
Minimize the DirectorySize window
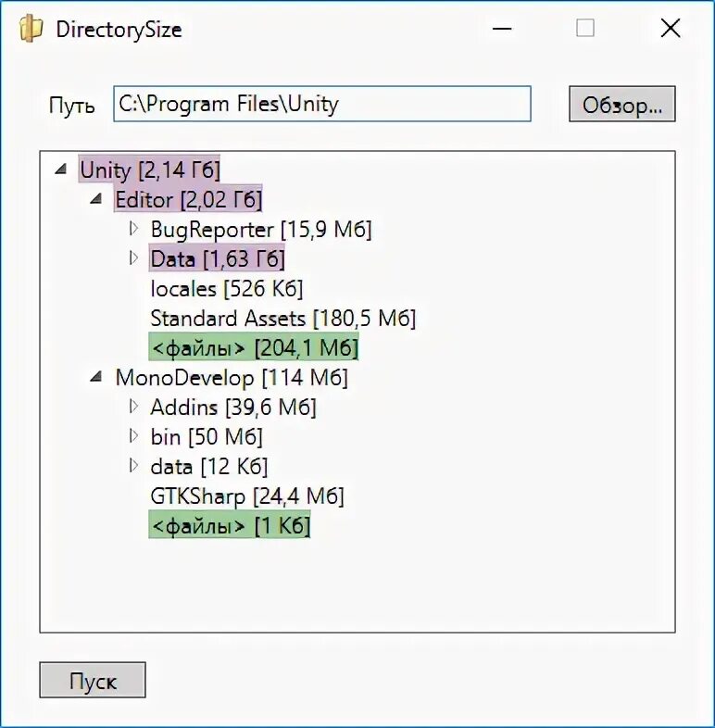click(x=502, y=29)
